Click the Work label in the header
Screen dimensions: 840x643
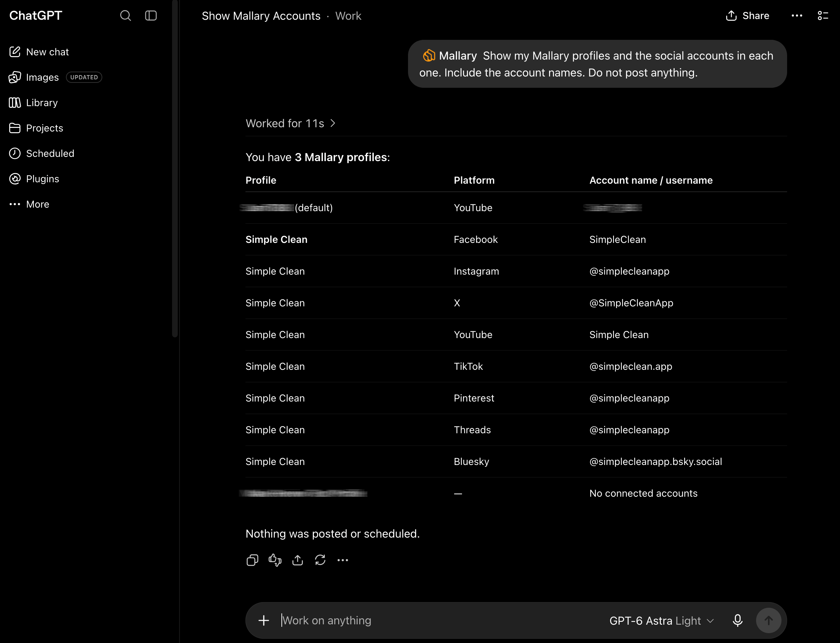[x=348, y=16]
